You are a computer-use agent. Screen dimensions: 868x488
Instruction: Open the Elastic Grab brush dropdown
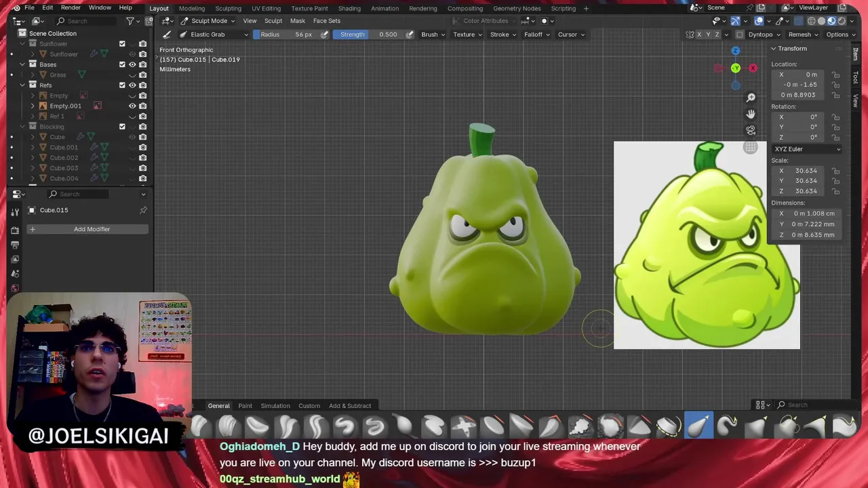[214, 35]
